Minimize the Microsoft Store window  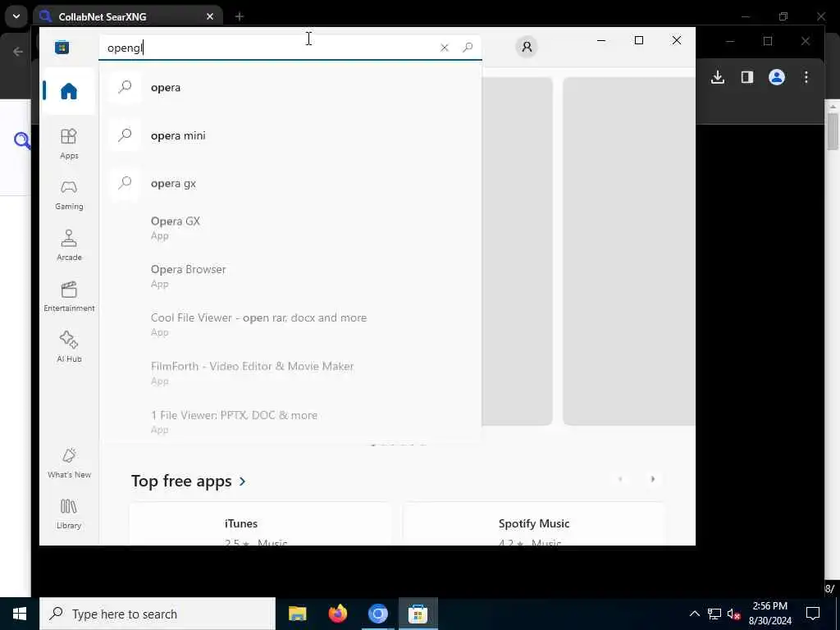601,40
